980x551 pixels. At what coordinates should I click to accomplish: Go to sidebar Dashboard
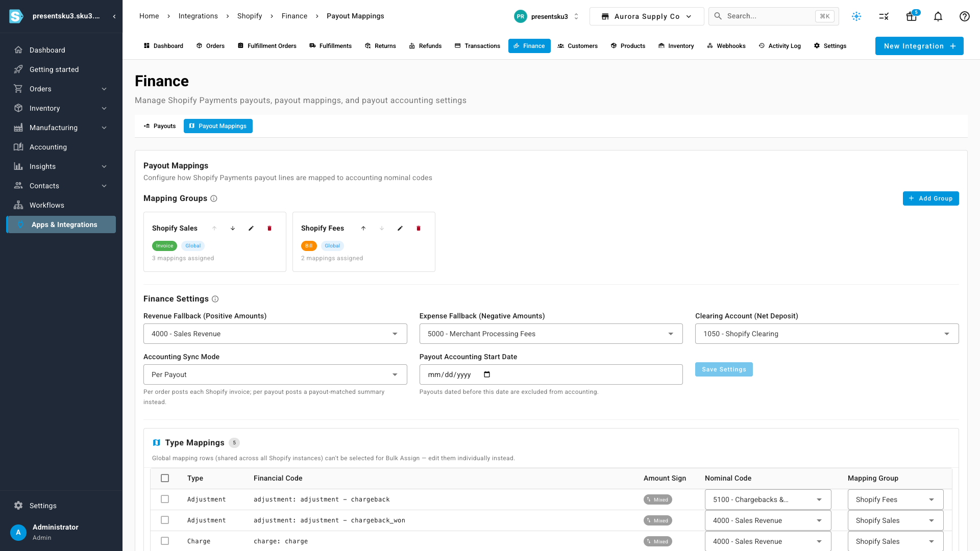61,50
